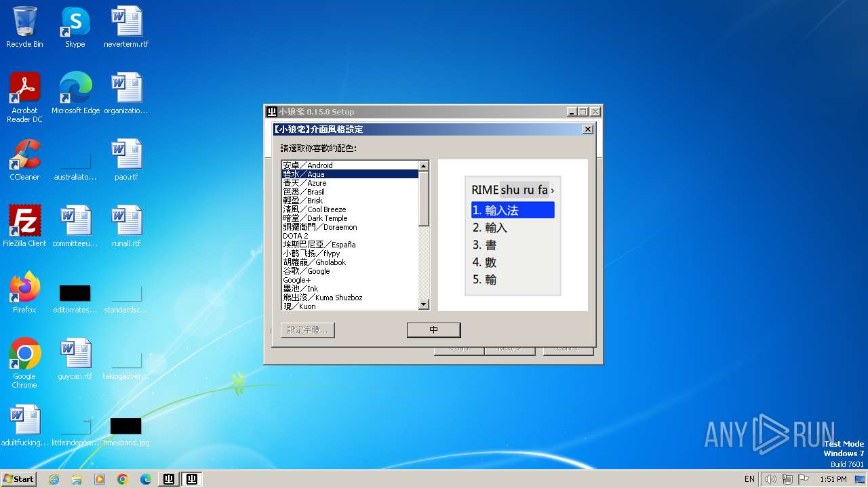
Task: Open the network tray icon
Action: [x=787, y=479]
